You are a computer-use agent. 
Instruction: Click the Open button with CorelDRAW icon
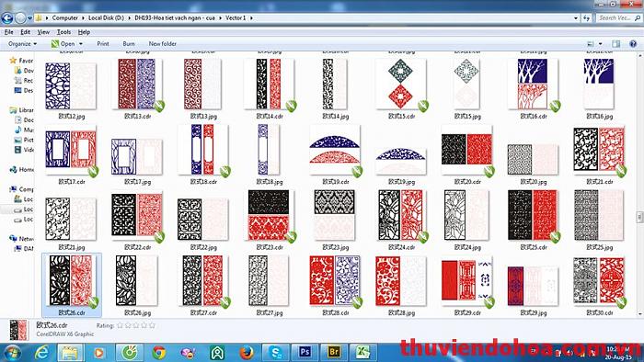click(63, 43)
